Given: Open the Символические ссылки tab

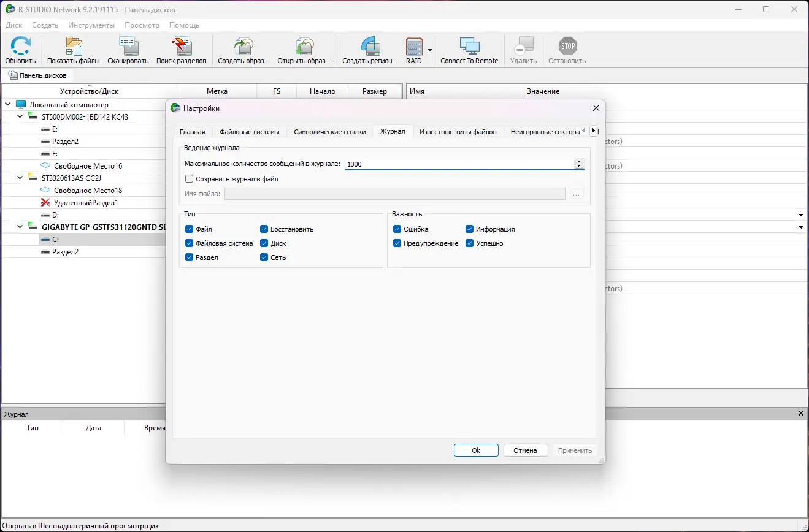Looking at the screenshot, I should (x=330, y=132).
